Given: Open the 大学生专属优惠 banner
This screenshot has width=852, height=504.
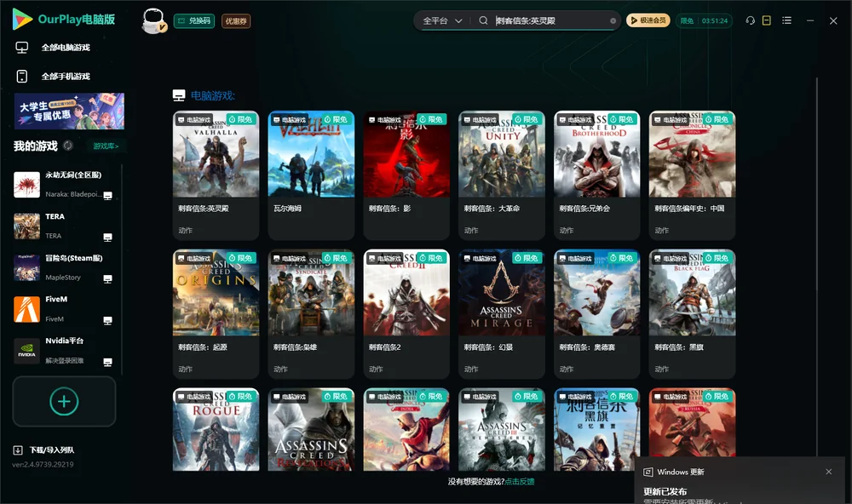Looking at the screenshot, I should tap(69, 112).
